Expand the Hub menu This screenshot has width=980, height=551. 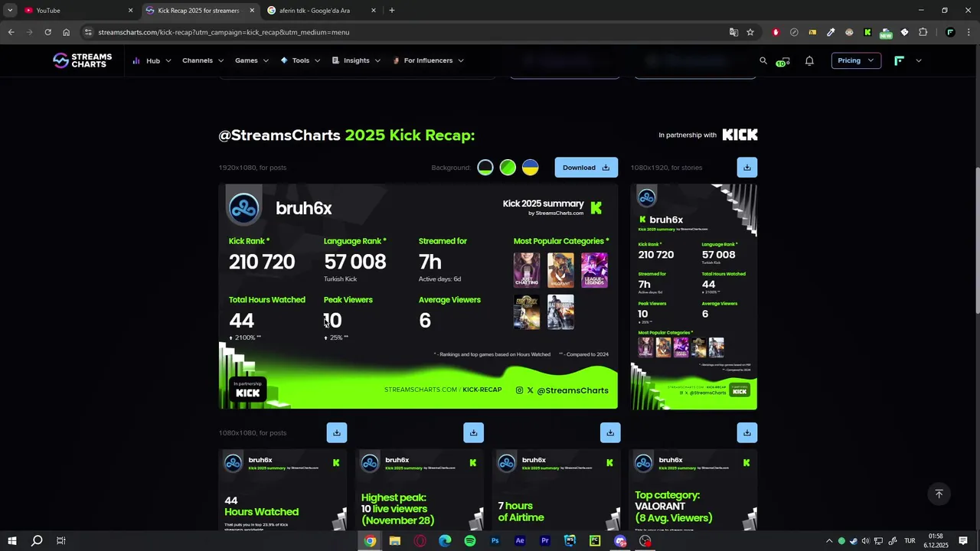(x=152, y=60)
